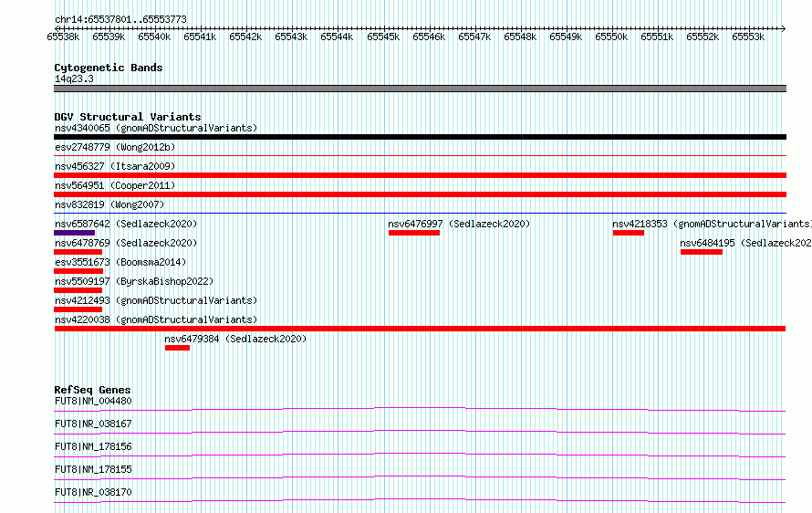Open FUT8|NR_038170 transcript
The image size is (812, 513).
point(93,492)
